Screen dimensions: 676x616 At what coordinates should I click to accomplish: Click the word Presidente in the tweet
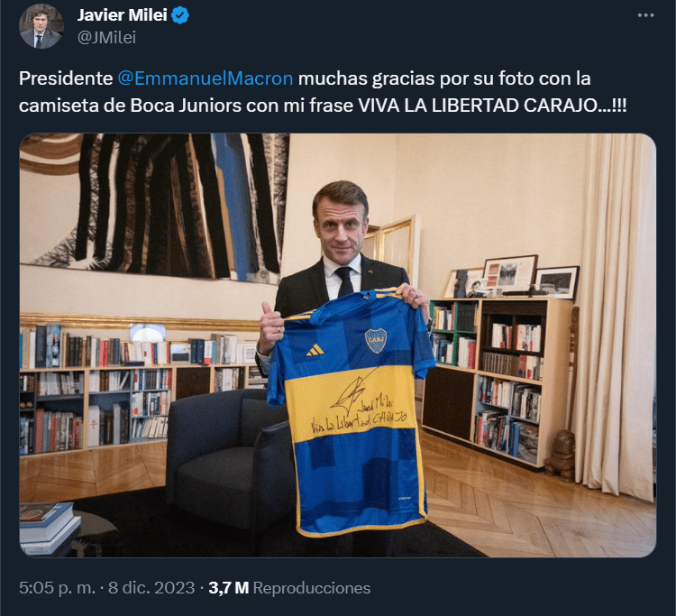(x=66, y=78)
